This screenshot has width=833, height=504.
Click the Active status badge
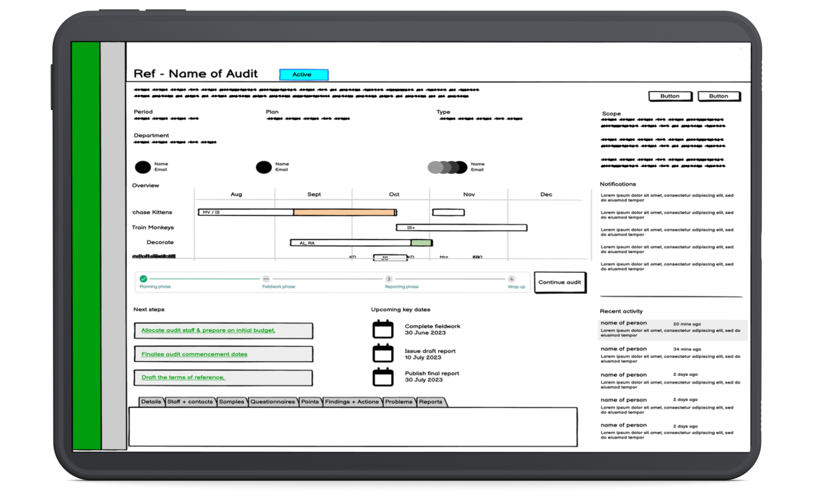[304, 74]
